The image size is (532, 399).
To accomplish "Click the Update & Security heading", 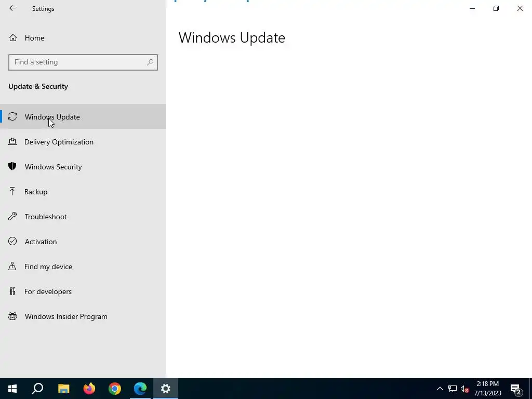I will point(38,86).
